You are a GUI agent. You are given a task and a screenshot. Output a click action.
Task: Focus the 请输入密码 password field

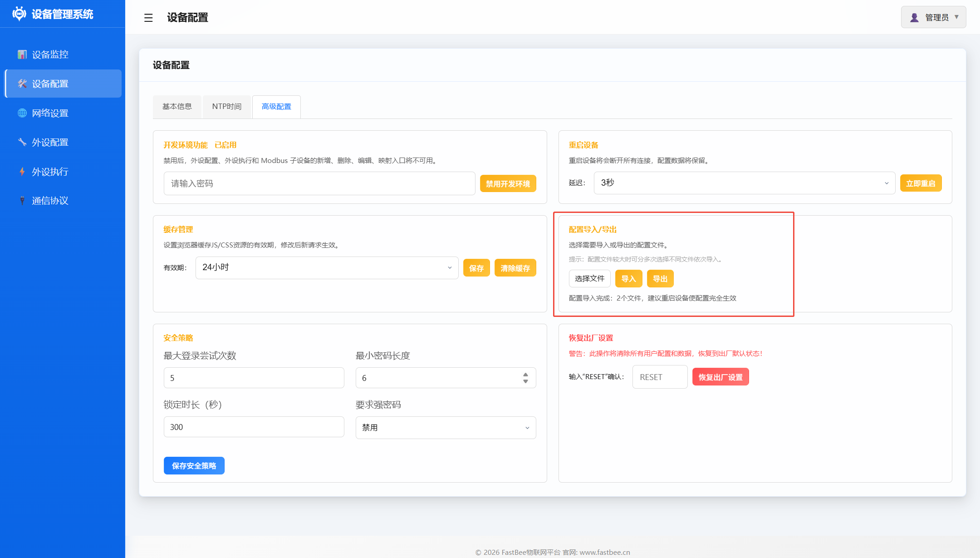tap(319, 183)
